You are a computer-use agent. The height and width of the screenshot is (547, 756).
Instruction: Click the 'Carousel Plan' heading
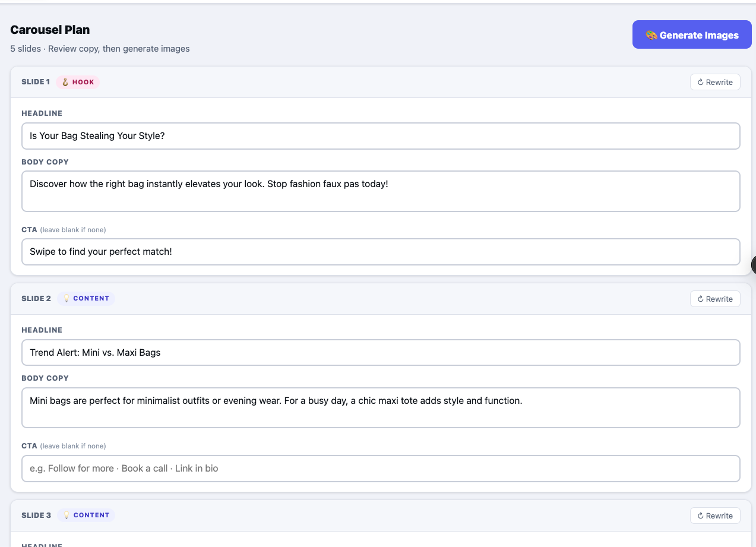pyautogui.click(x=50, y=30)
